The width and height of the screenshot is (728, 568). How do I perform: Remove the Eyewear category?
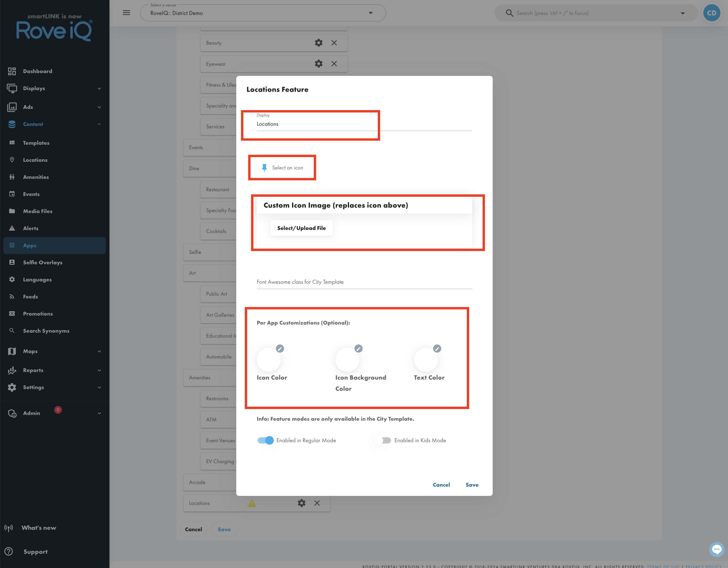(x=334, y=64)
